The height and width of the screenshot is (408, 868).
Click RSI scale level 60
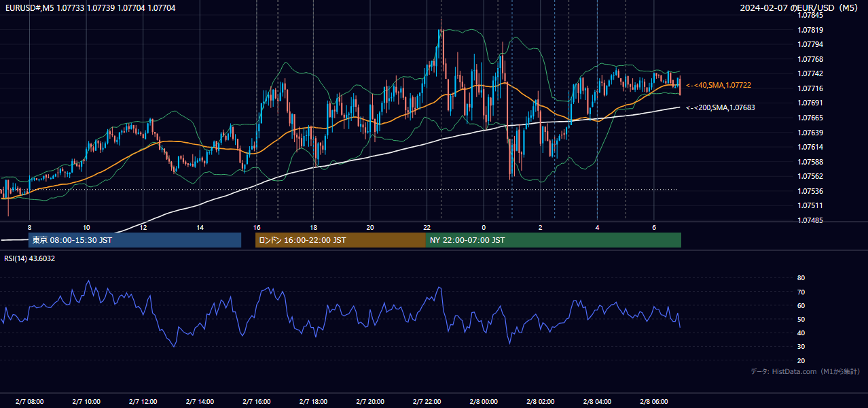click(801, 305)
